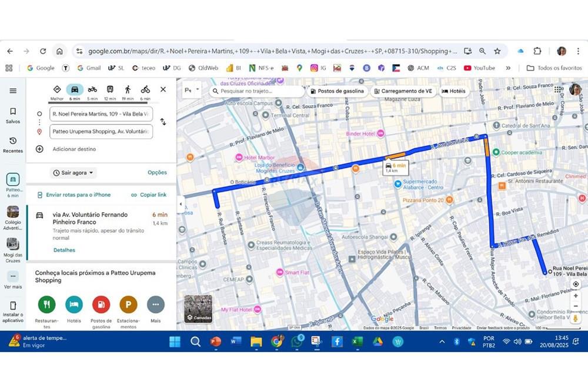Click the show my location button
The width and height of the screenshot is (588, 392).
[576, 284]
